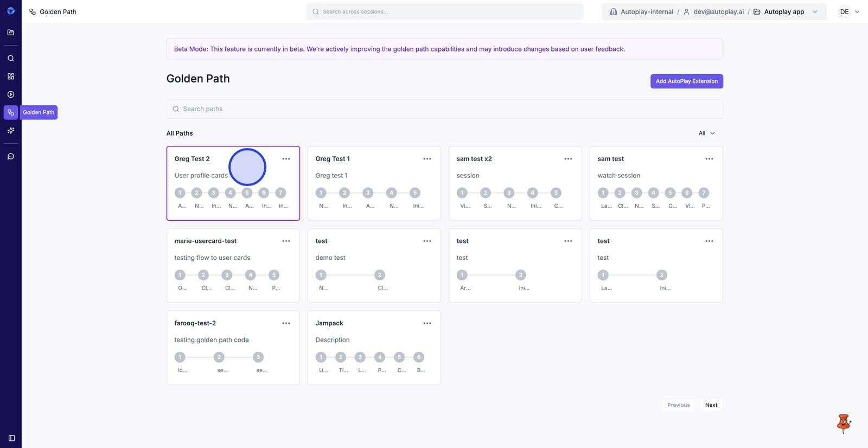Open the three-dot menu on Jampack card
The image size is (868, 448).
(x=427, y=323)
